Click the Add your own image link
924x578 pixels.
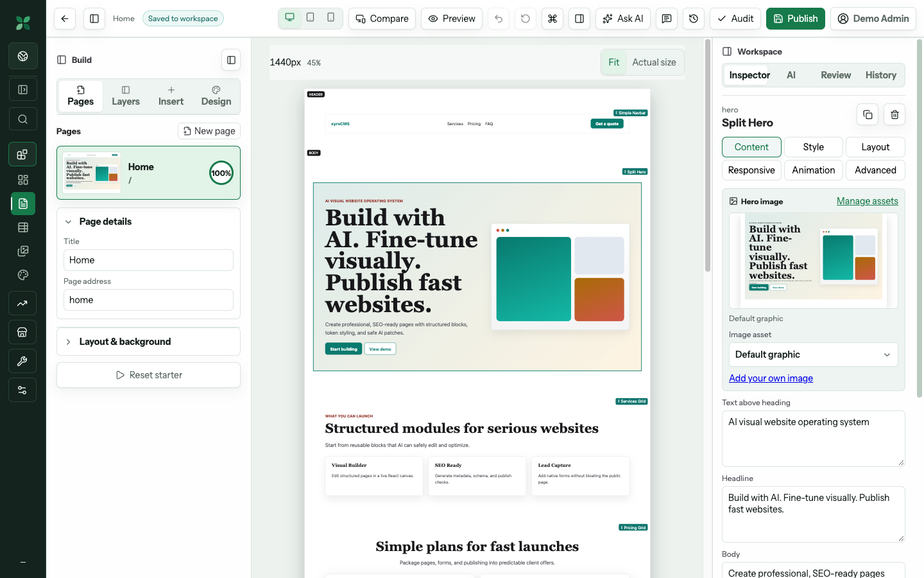(771, 378)
